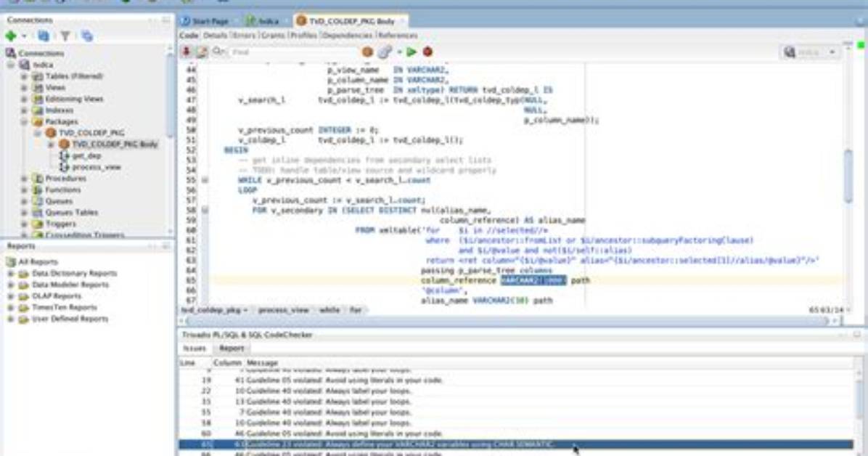Click the Functions folder icon

[38, 190]
